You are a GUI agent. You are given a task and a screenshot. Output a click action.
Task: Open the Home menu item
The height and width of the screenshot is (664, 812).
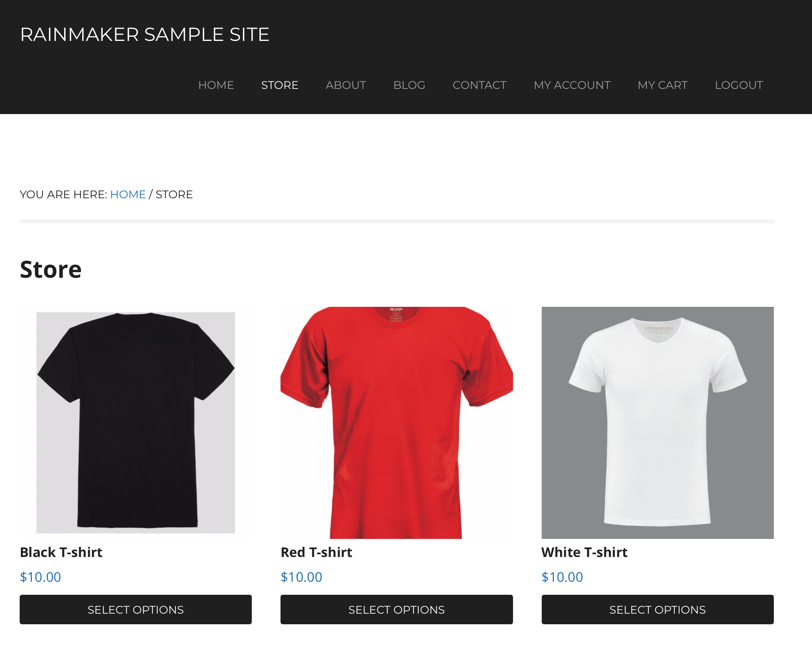[x=216, y=85]
